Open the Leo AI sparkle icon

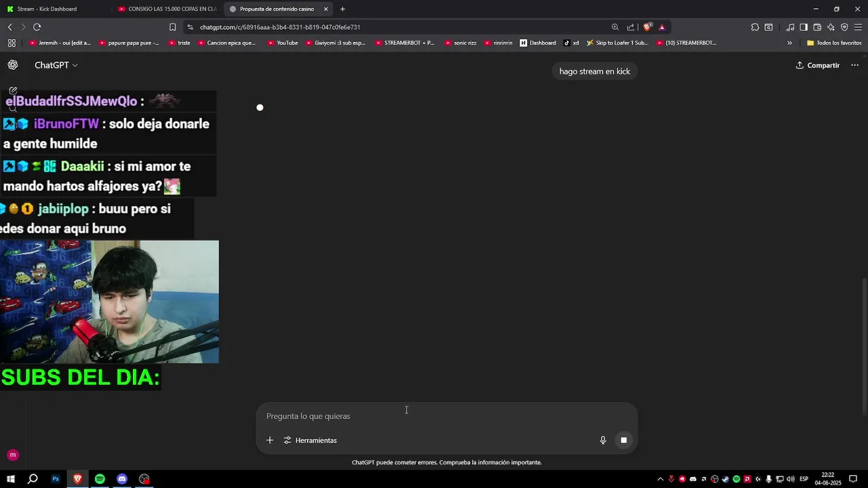pyautogui.click(x=831, y=27)
